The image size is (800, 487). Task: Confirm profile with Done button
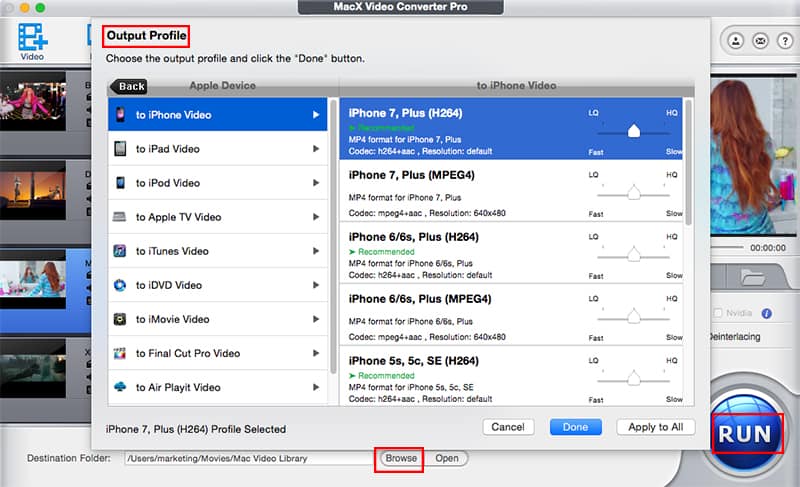pos(576,427)
